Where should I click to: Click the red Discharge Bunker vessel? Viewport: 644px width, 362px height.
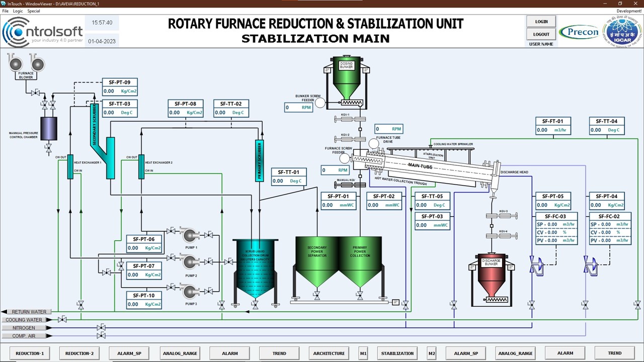(491, 275)
